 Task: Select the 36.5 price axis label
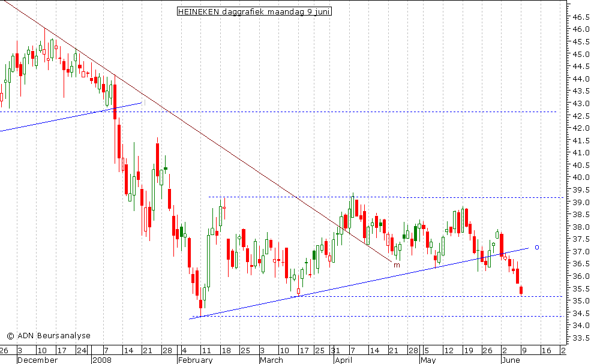pos(581,264)
